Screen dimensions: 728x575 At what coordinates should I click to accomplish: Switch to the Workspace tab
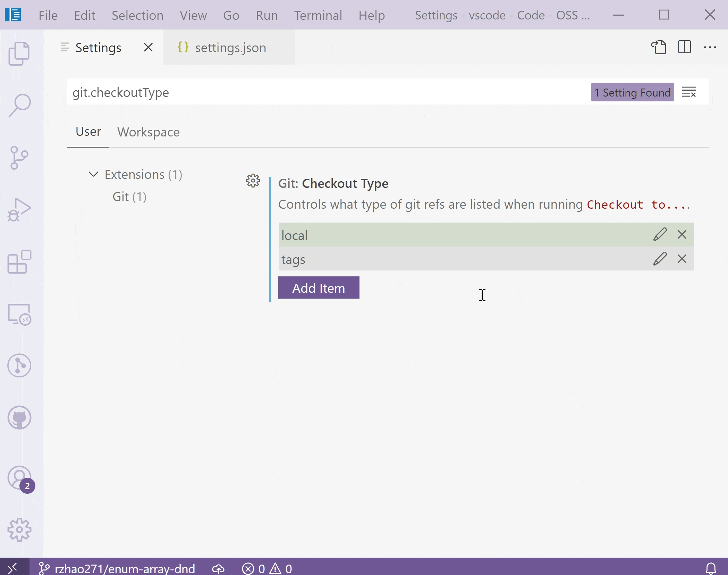coord(148,131)
